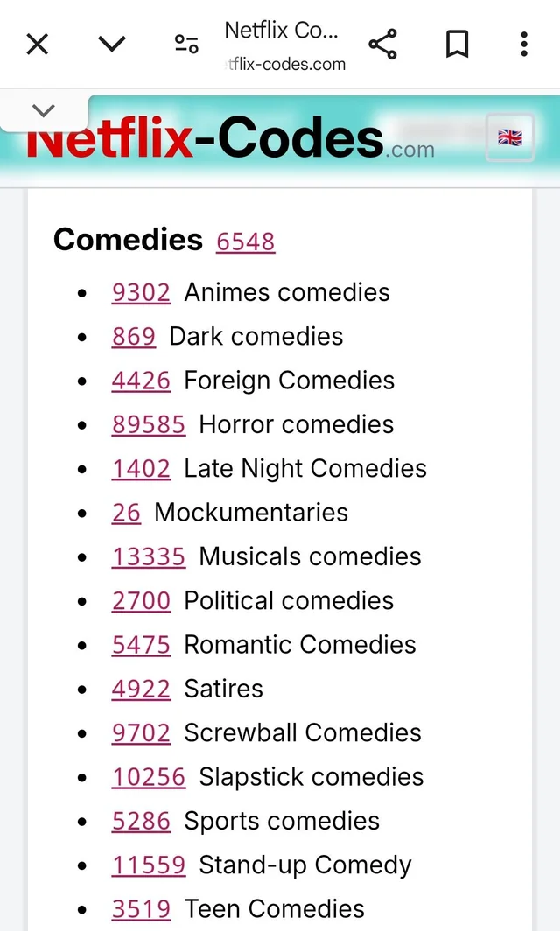Bookmark this page
This screenshot has height=931, width=560.
[457, 44]
